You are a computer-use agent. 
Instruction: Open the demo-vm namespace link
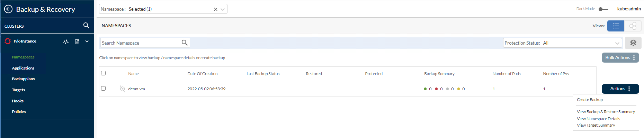136,89
